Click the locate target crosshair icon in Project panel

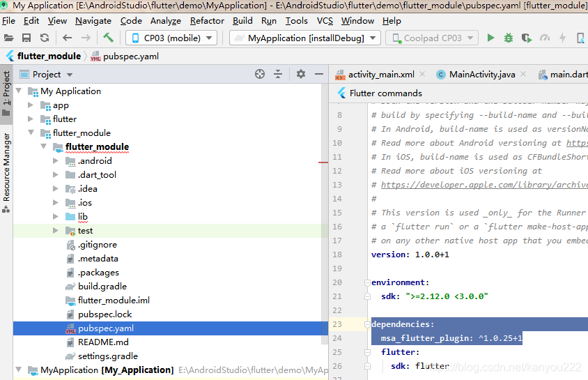point(259,75)
